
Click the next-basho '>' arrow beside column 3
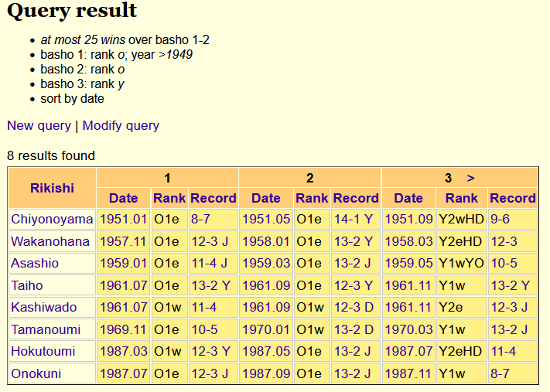click(471, 178)
